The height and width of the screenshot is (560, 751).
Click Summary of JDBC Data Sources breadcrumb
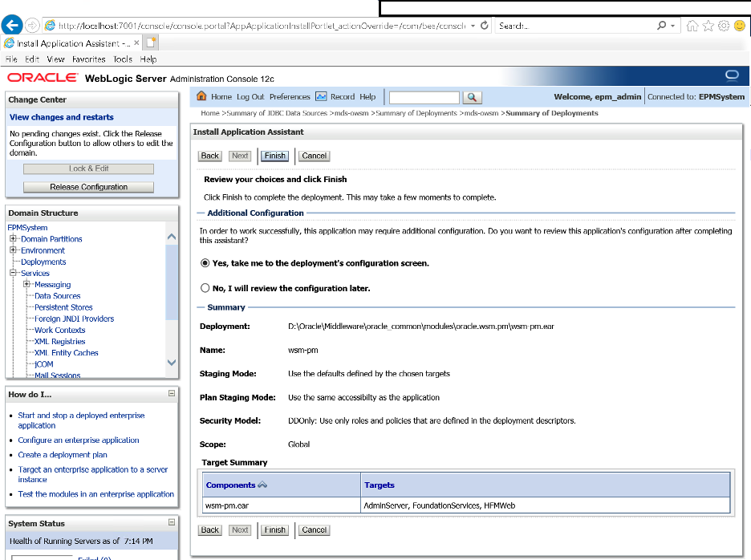[x=277, y=113]
